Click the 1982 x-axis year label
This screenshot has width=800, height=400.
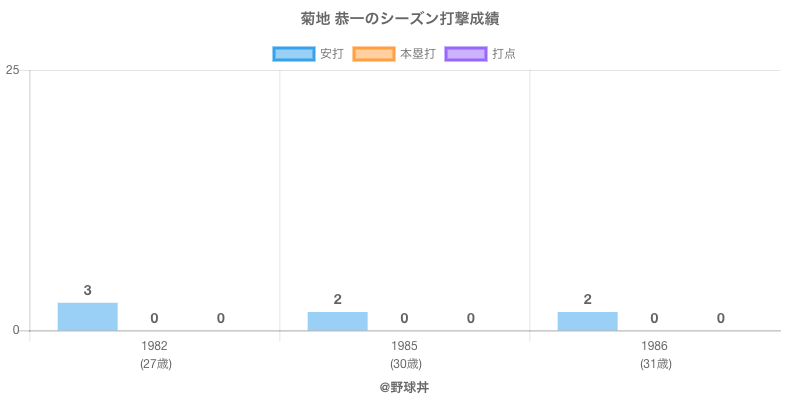point(155,346)
